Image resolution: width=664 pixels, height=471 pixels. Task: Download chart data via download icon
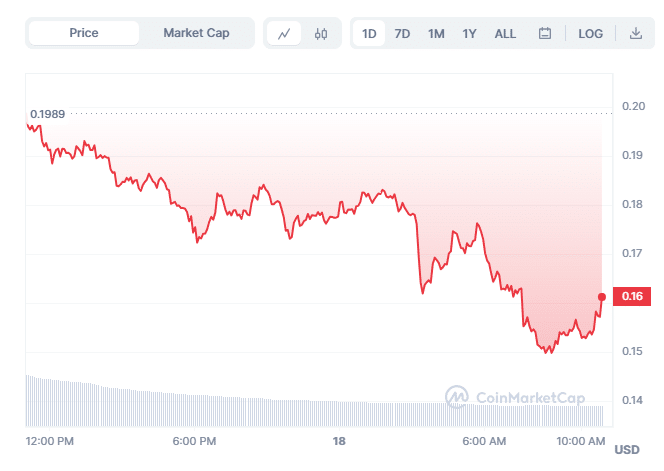coord(635,33)
